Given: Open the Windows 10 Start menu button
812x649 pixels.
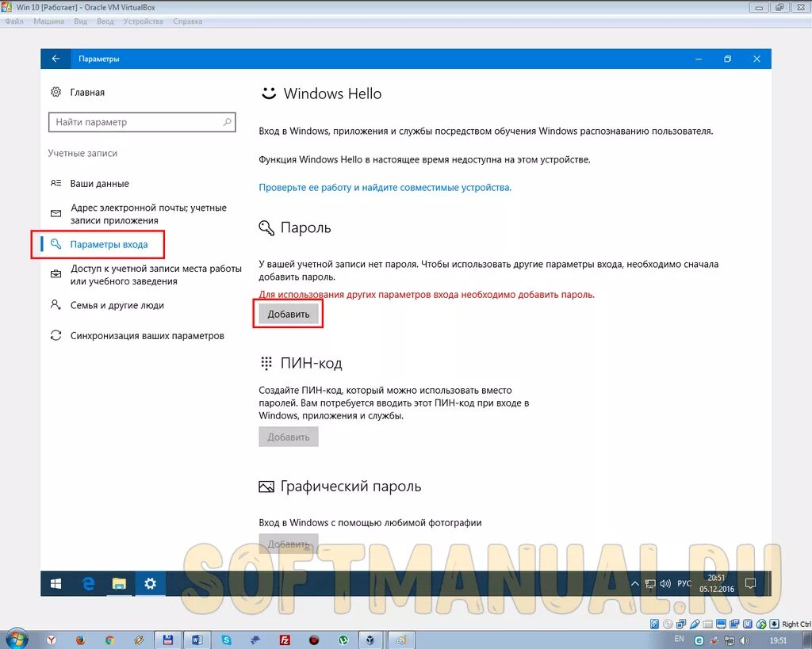Looking at the screenshot, I should [x=56, y=584].
